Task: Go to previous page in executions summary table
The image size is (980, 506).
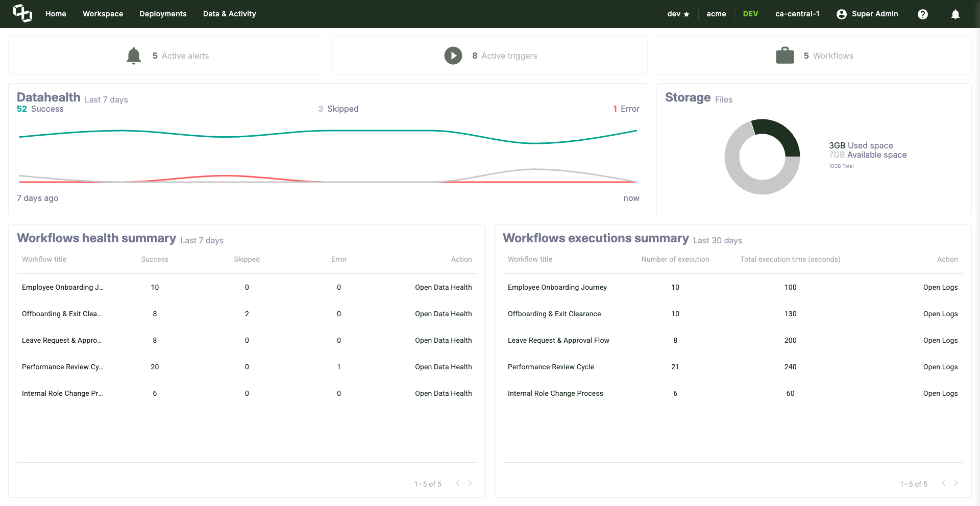Action: [944, 483]
